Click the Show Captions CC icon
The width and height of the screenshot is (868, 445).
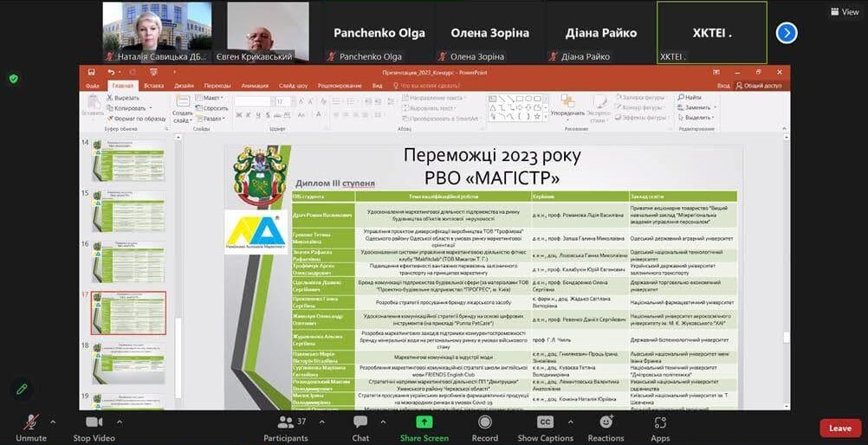tap(545, 422)
